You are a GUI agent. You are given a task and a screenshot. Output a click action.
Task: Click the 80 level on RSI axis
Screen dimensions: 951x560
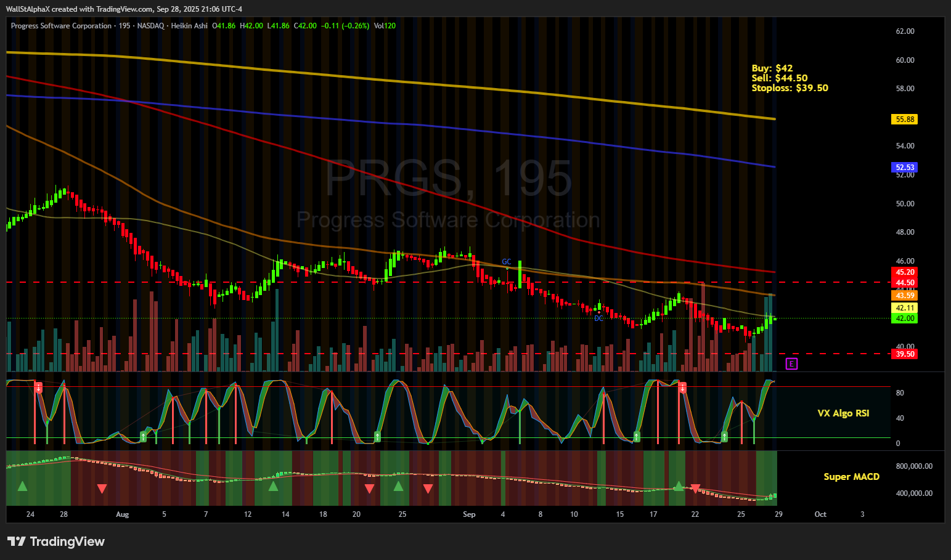click(x=900, y=393)
